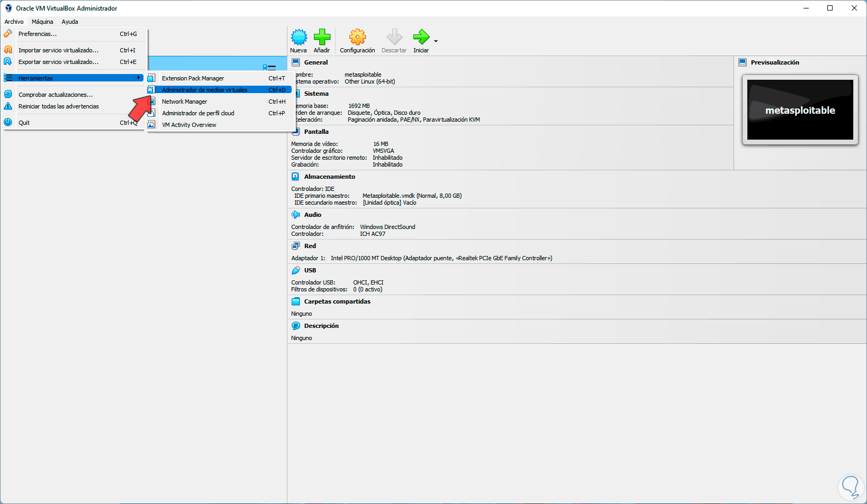This screenshot has height=504, width=867.
Task: Choose Preferencias from the Archivo menu
Action: pyautogui.click(x=74, y=34)
